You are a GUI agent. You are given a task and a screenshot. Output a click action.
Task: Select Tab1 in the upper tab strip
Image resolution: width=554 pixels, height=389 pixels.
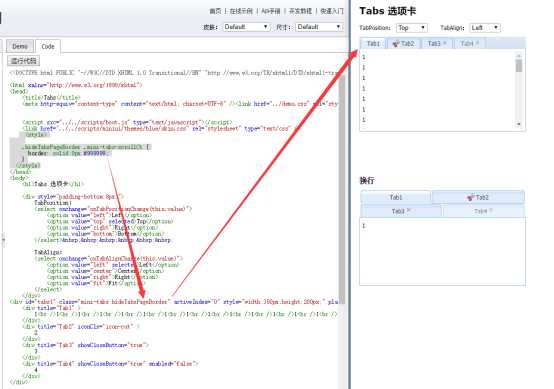pos(373,43)
